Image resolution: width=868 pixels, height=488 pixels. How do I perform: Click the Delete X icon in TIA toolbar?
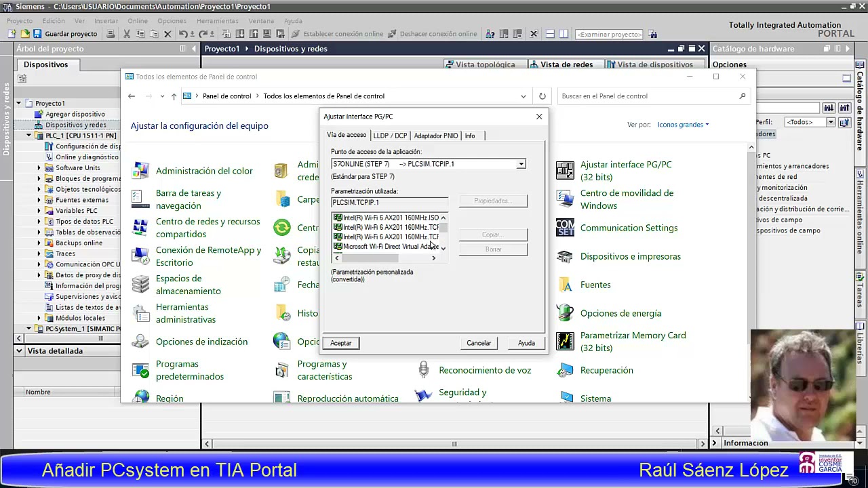coord(167,34)
